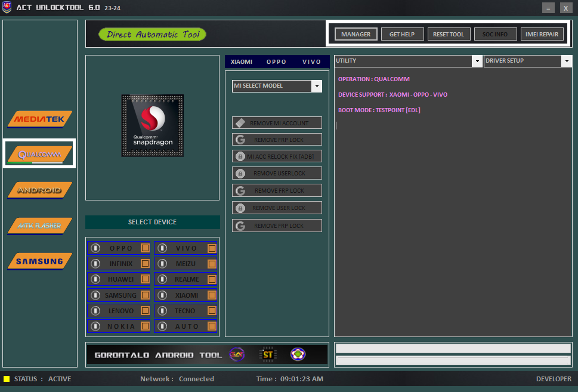Check the orange box beside INFINIX
The width and height of the screenshot is (578, 392).
(145, 264)
